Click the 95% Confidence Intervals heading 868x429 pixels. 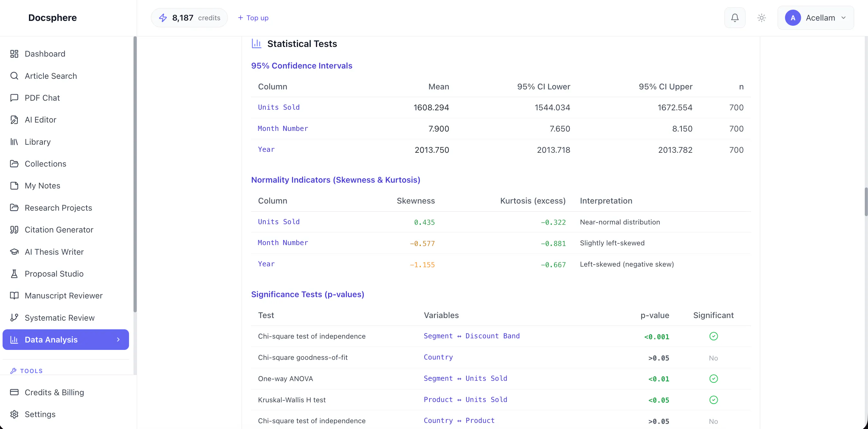[x=301, y=66]
